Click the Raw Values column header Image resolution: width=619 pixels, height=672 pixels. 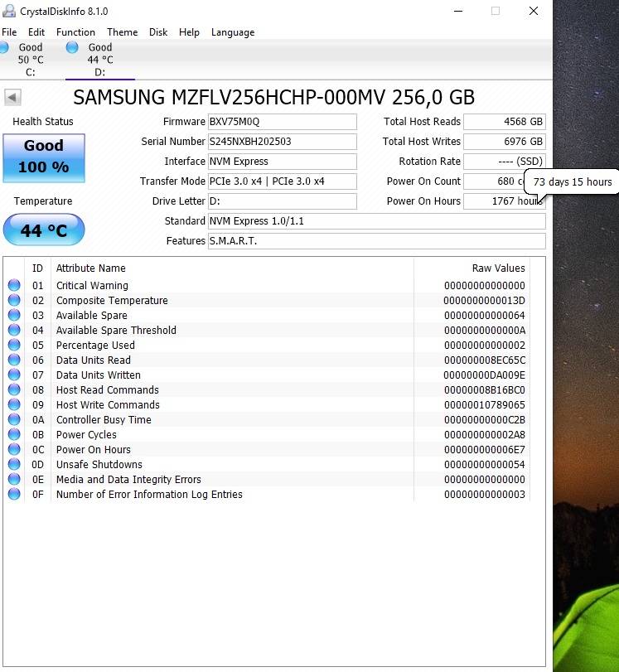498,268
